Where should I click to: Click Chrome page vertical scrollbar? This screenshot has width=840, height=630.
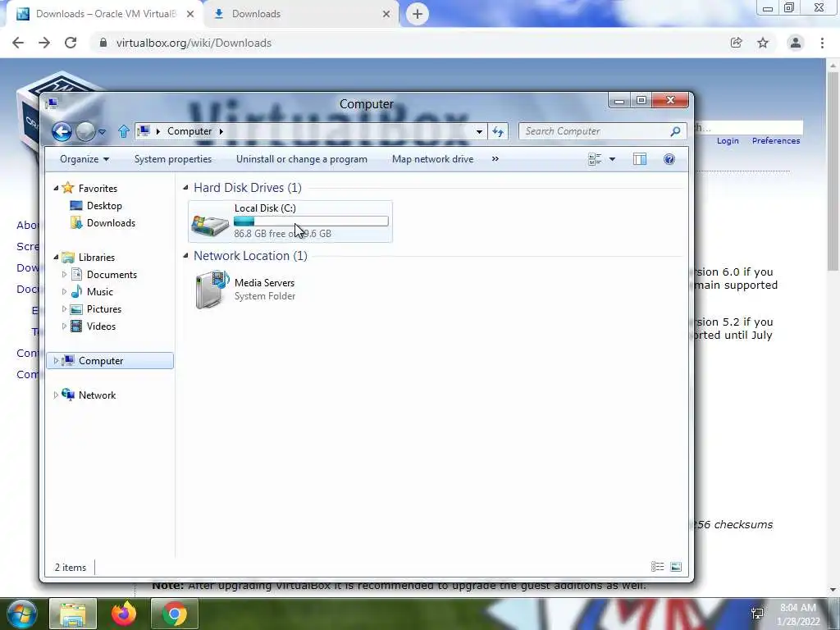click(x=833, y=171)
